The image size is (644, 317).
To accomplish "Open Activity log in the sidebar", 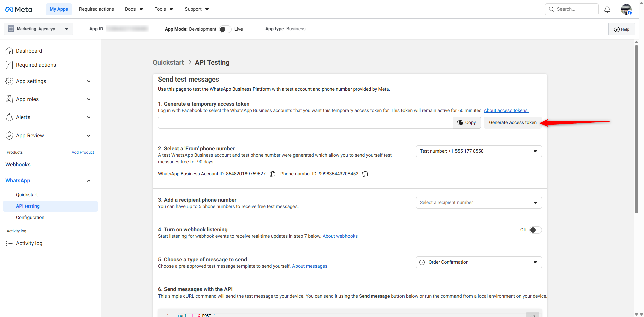I will pos(29,243).
